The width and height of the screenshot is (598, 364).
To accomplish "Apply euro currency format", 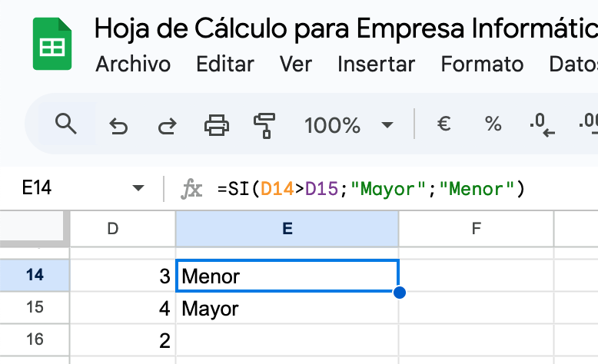I will coord(444,124).
